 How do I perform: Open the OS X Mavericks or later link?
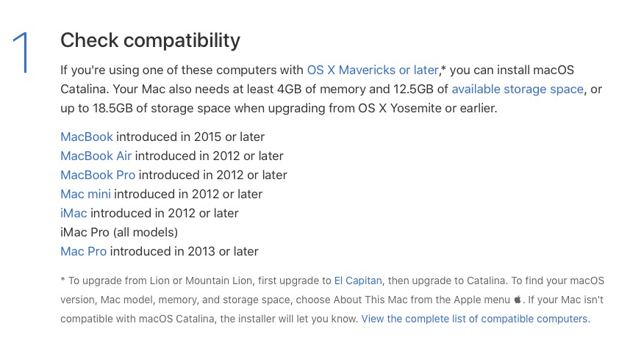(373, 70)
